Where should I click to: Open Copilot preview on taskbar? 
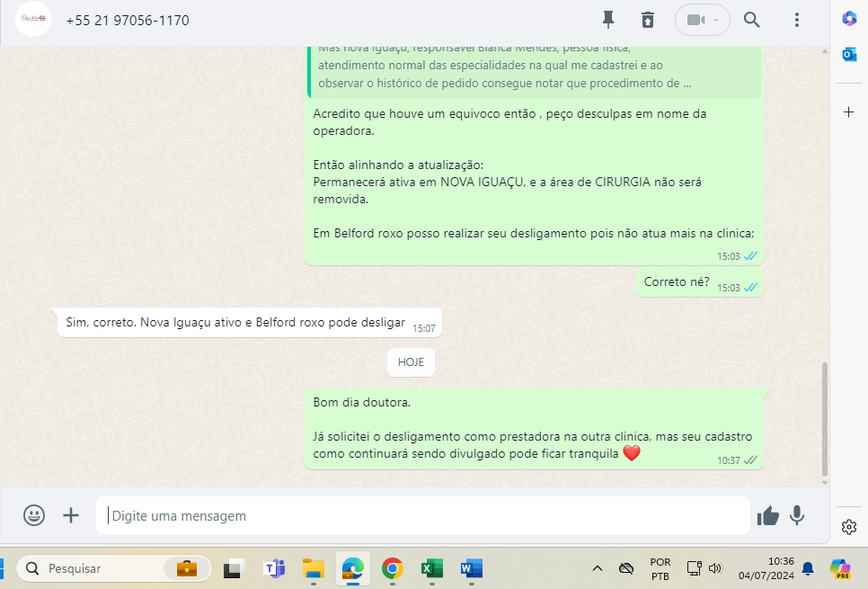(840, 568)
